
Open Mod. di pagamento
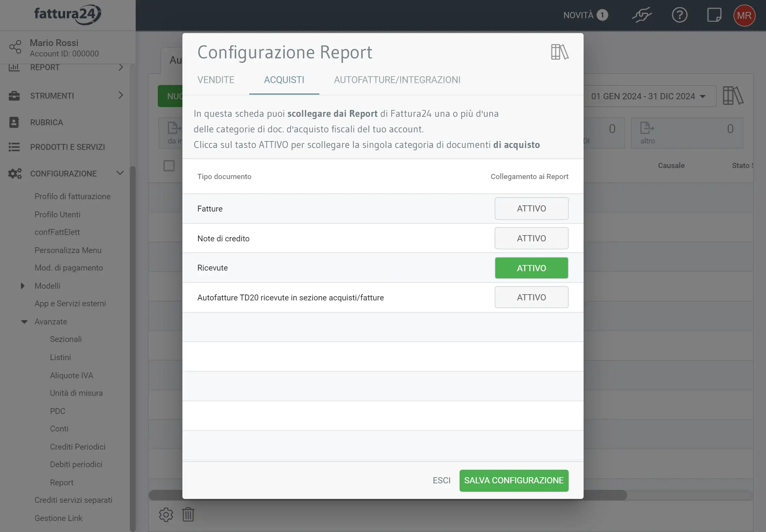[69, 268]
